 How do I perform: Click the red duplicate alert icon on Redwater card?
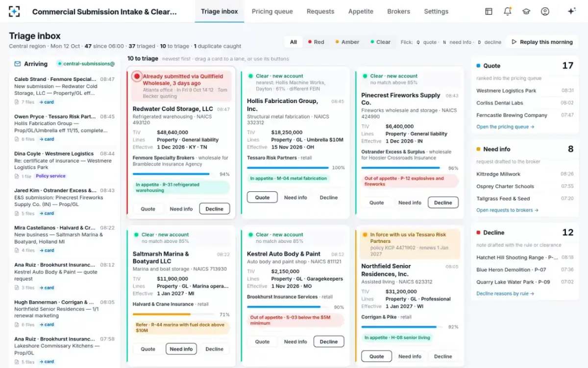click(137, 76)
